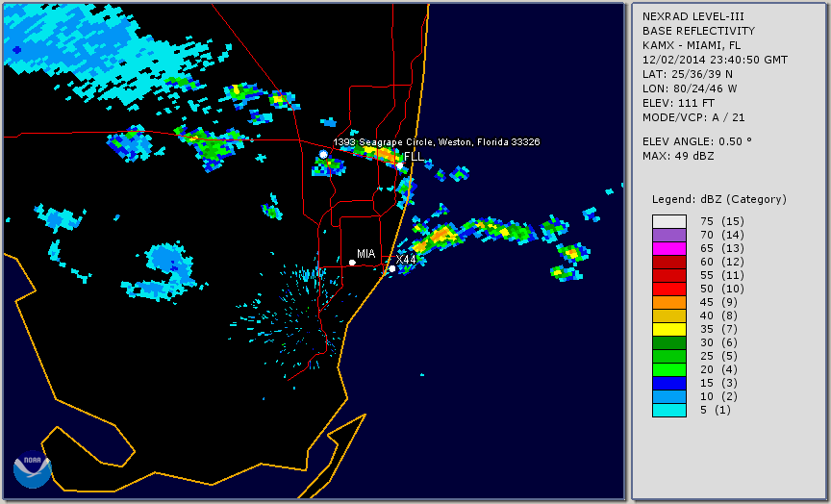This screenshot has height=504, width=831.
Task: Click the BASE REFLECTIVITY product text
Action: point(698,32)
